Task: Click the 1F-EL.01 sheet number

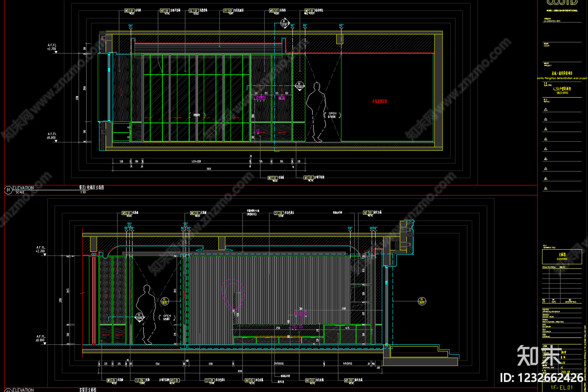Action: [562, 387]
